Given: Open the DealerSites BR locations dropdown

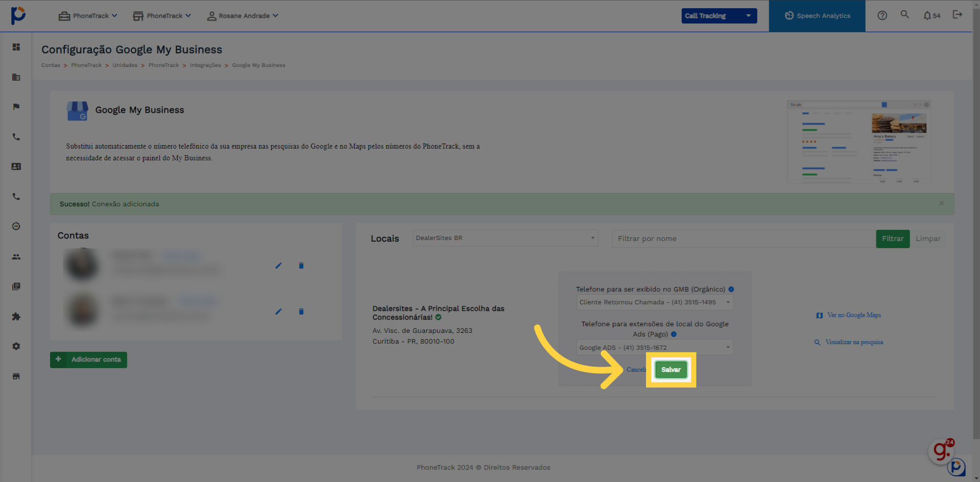Looking at the screenshot, I should click(x=505, y=238).
